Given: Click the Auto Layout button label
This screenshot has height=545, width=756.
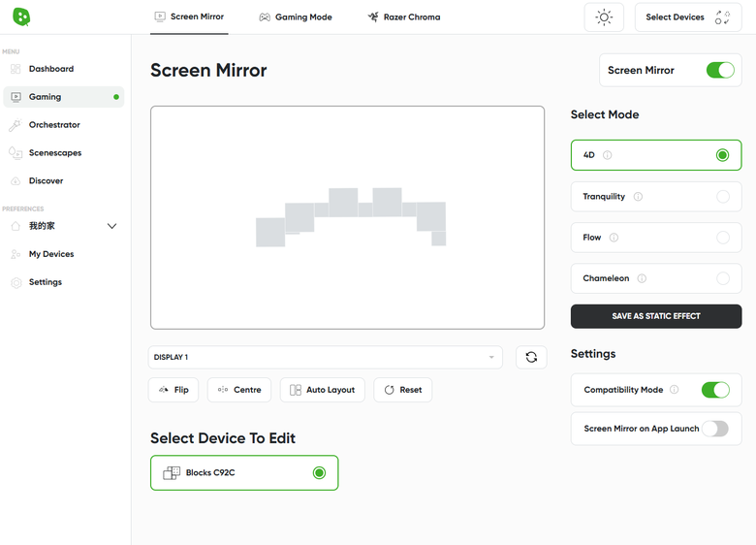Looking at the screenshot, I should tap(331, 390).
